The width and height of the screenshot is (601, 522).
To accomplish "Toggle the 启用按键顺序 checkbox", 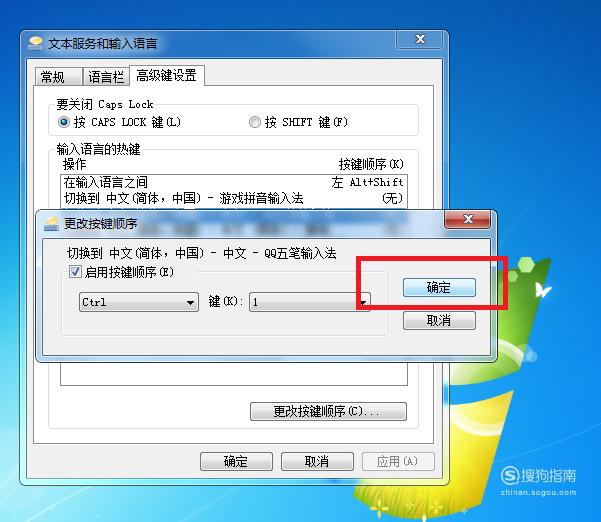I will [x=75, y=272].
